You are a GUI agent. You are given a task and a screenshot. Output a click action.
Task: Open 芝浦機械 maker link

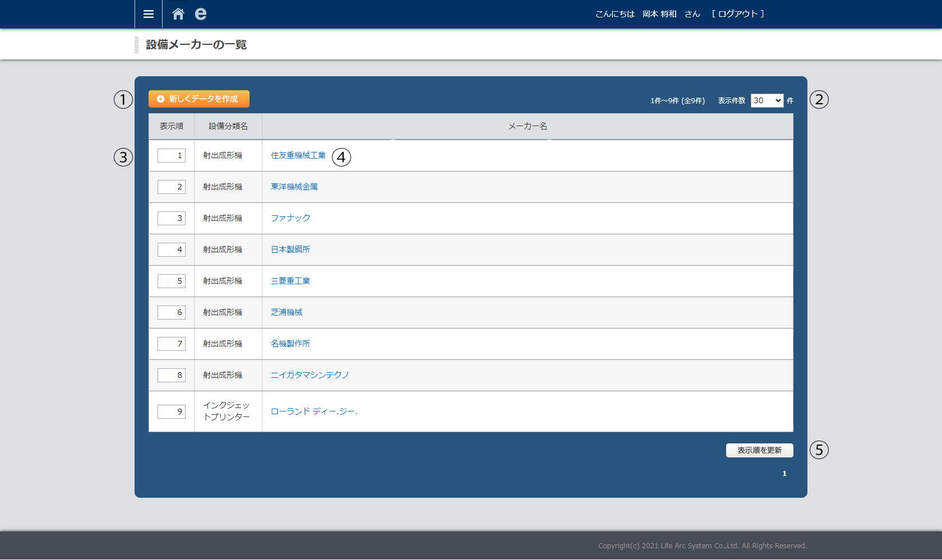(286, 313)
